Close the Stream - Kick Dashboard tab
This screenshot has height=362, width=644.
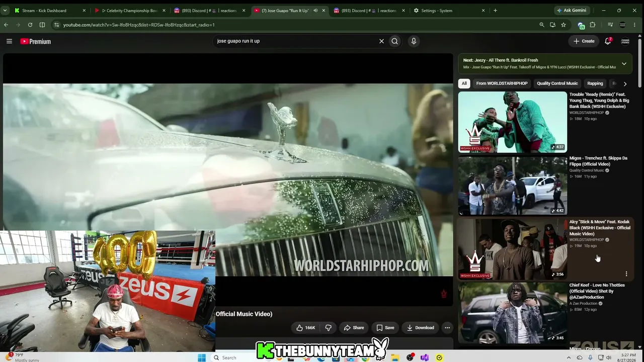(x=84, y=10)
